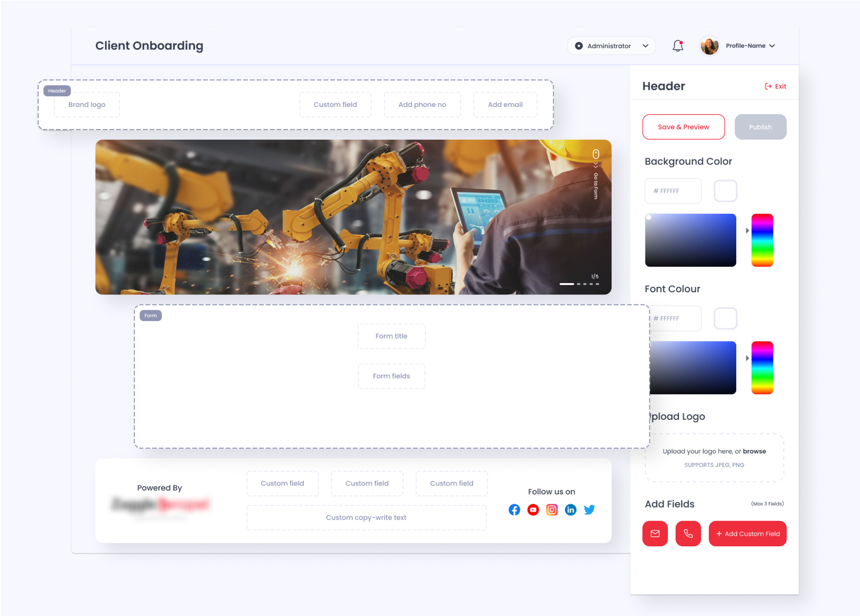Open the Instagram social icon
The image size is (860, 616).
[x=552, y=509]
